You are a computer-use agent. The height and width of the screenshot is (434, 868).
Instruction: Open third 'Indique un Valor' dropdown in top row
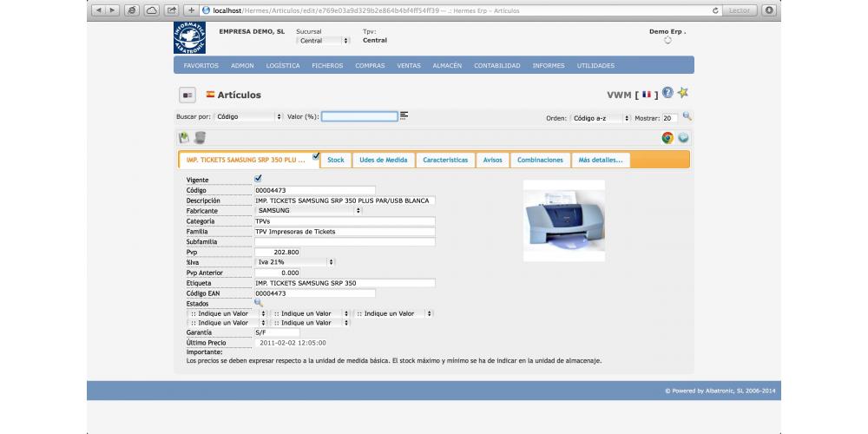pos(393,313)
